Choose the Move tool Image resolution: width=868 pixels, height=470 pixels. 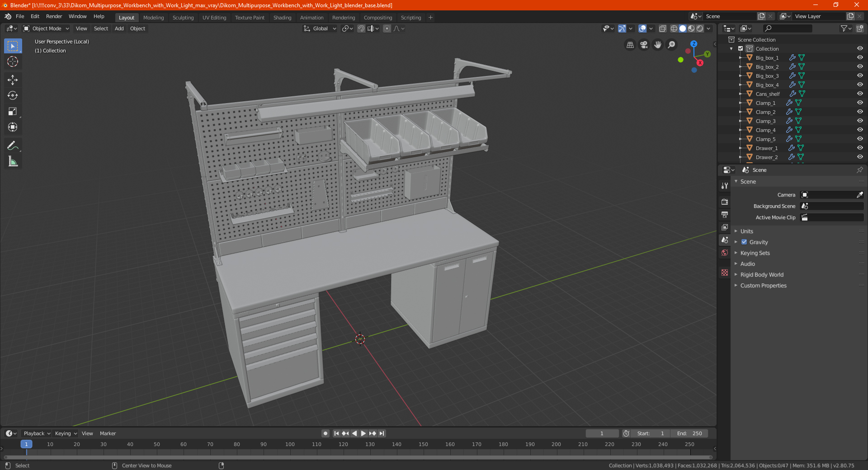coord(13,80)
